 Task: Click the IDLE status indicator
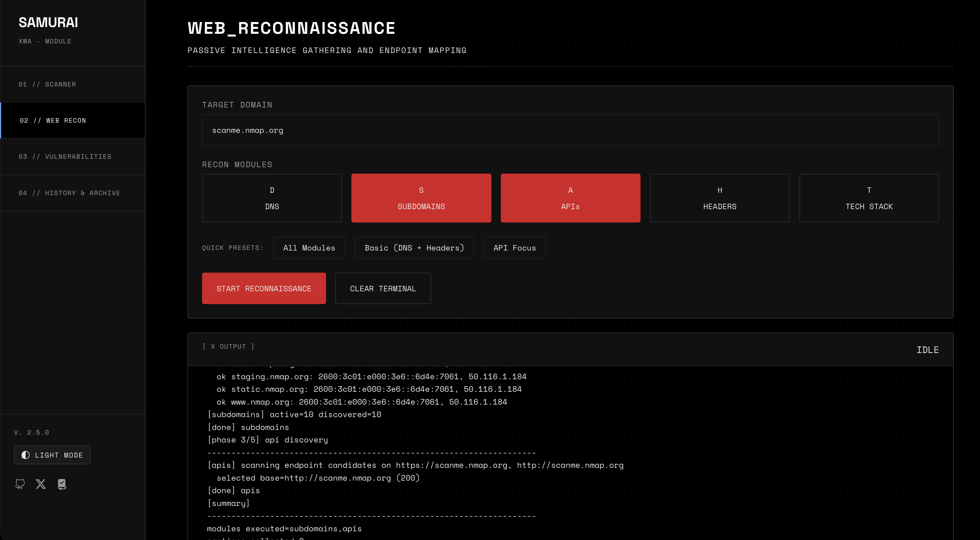click(x=928, y=350)
